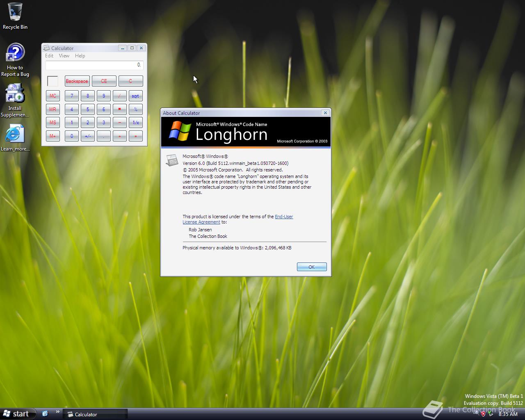This screenshot has width=525, height=420.
Task: Open the Start menu
Action: [x=17, y=414]
